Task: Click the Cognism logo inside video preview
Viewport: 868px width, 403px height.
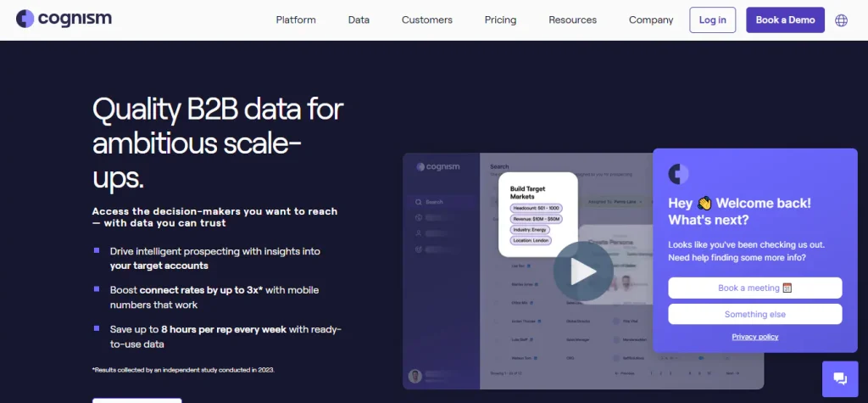Action: click(438, 167)
